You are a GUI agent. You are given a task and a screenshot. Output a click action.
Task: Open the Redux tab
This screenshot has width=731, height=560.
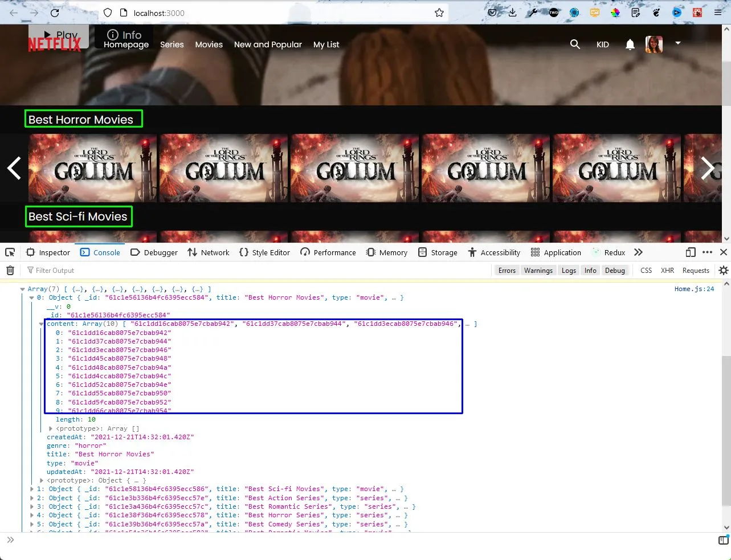[609, 252]
